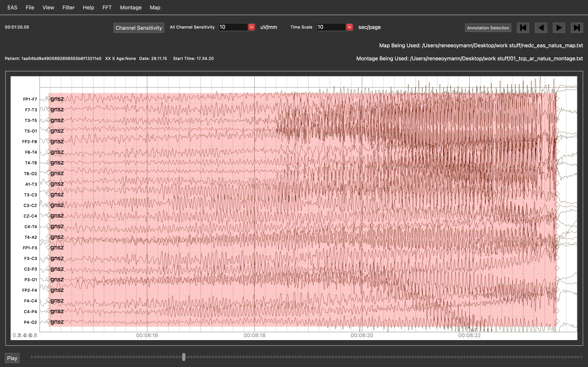588x367 pixels.
Task: Open Time Scale dropdown arrow
Action: pos(349,27)
